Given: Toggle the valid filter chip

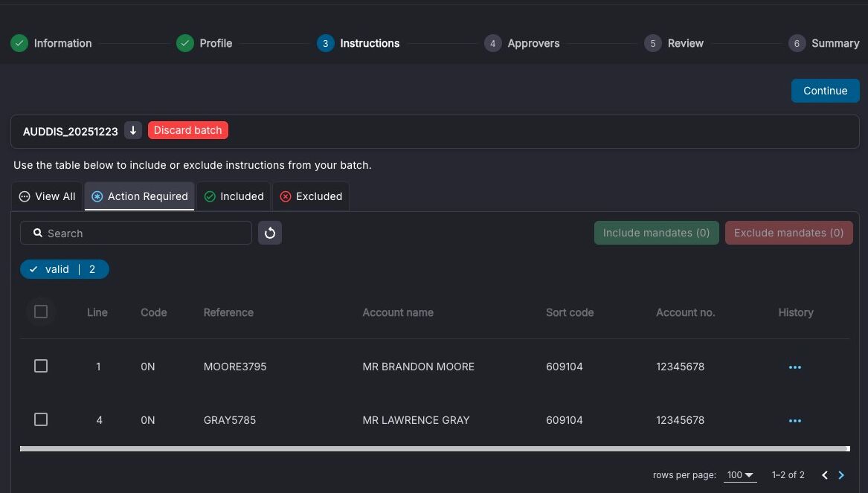Looking at the screenshot, I should pos(65,269).
